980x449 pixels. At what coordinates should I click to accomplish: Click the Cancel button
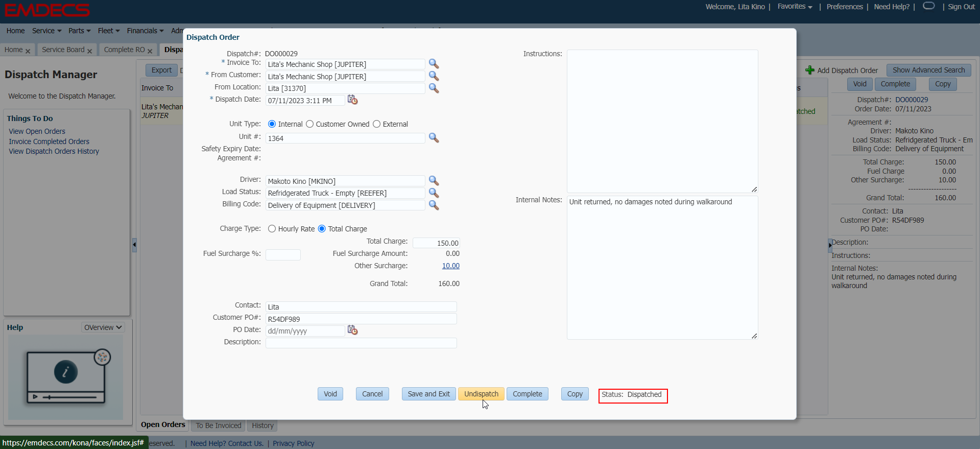(x=372, y=394)
